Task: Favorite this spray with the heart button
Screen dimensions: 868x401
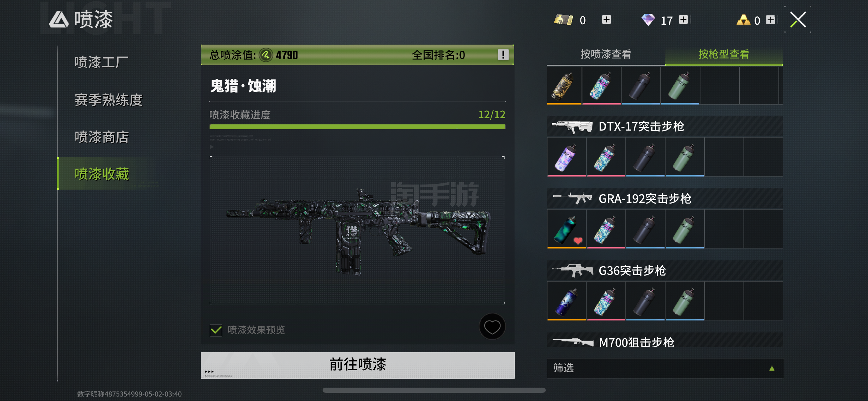Action: point(492,327)
